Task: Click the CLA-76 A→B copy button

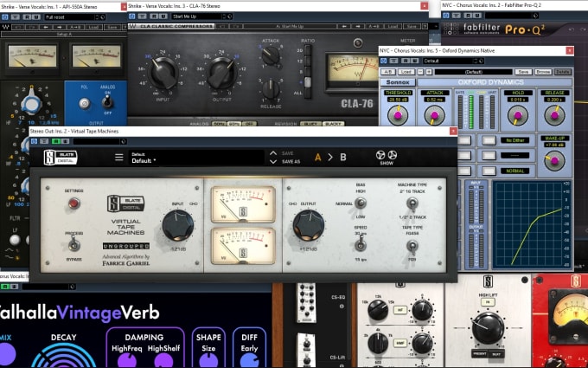Action: coord(374,26)
